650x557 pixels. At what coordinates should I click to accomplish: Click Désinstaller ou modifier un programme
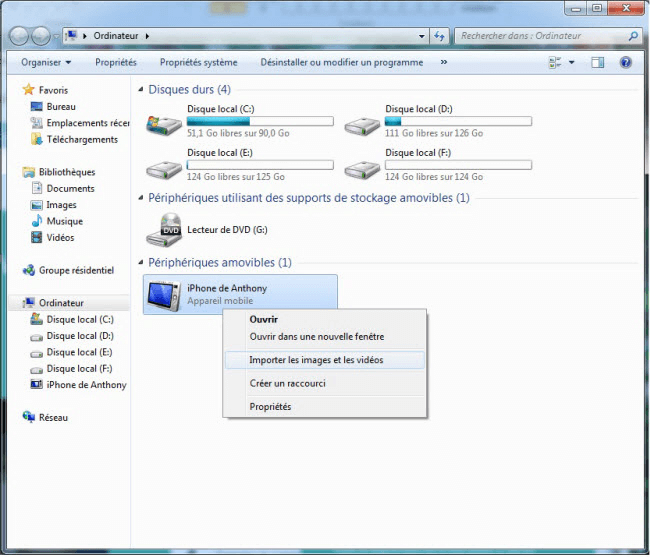(x=341, y=62)
